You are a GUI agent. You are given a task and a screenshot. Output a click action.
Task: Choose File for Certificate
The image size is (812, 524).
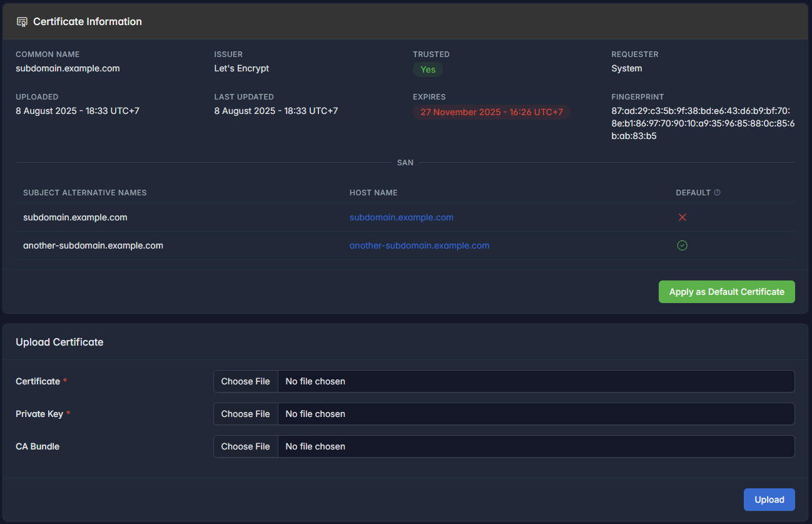(246, 381)
